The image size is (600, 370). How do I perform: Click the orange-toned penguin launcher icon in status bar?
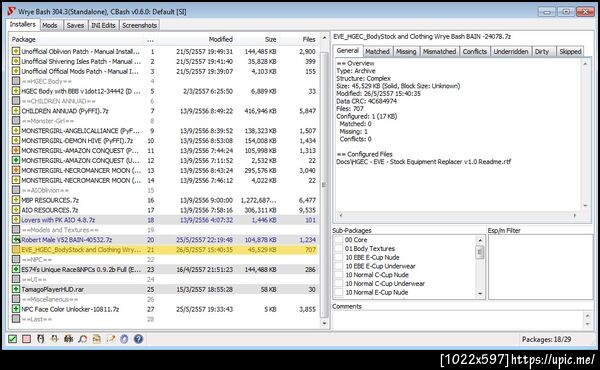point(55,339)
